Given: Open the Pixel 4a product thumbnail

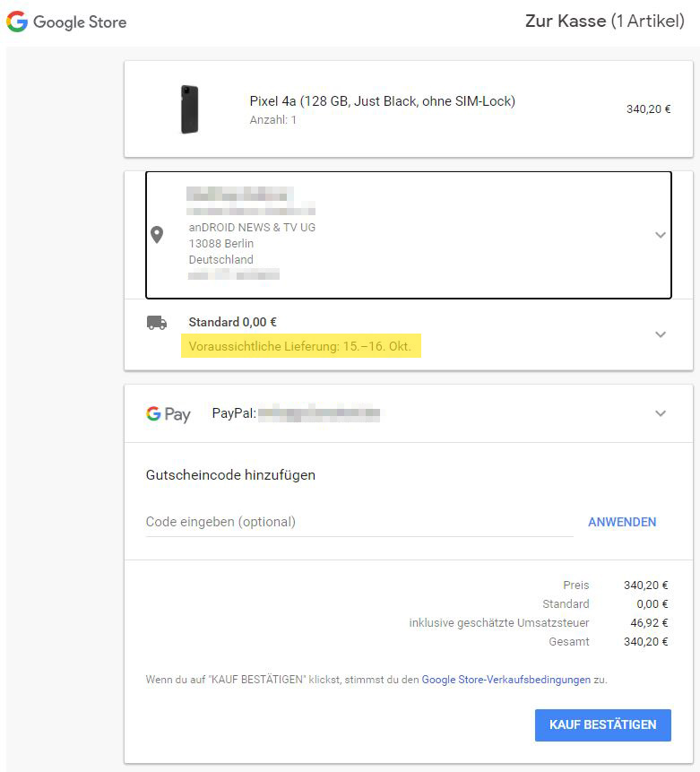Looking at the screenshot, I should (x=189, y=109).
